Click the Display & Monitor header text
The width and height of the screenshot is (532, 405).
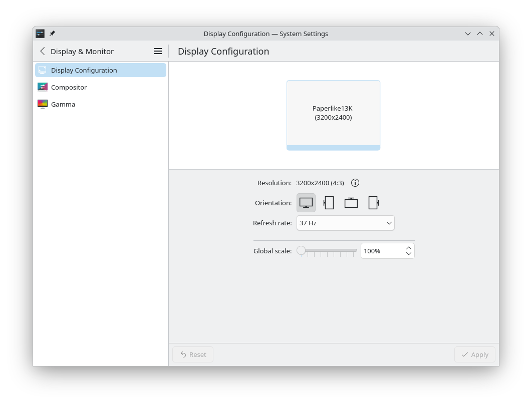(x=82, y=52)
